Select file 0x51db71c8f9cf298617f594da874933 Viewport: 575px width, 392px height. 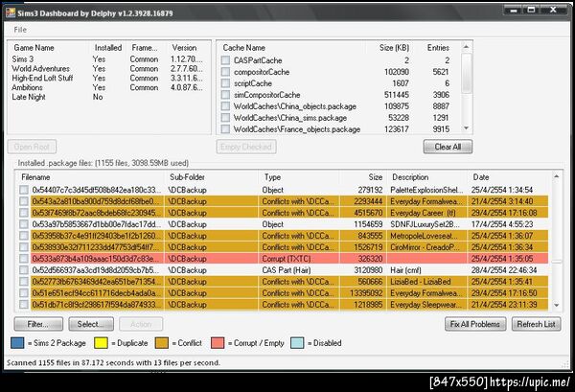click(x=284, y=305)
